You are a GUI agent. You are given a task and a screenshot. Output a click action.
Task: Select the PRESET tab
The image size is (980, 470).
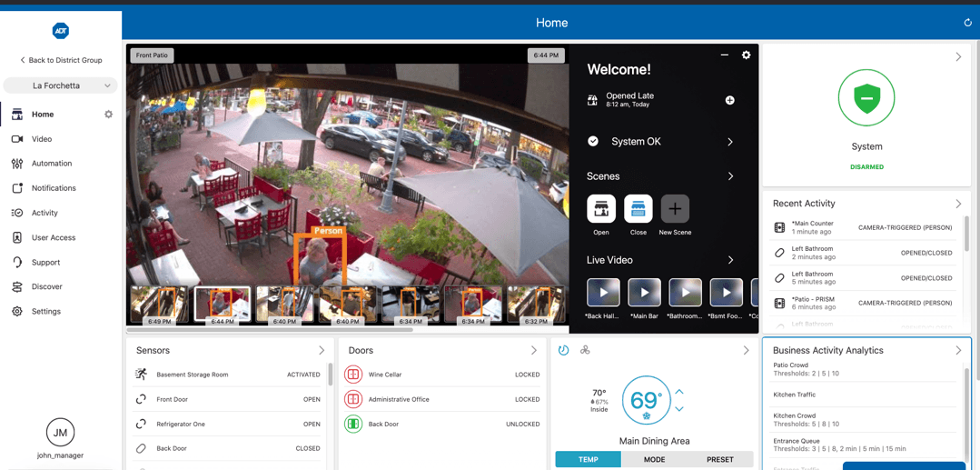point(720,459)
